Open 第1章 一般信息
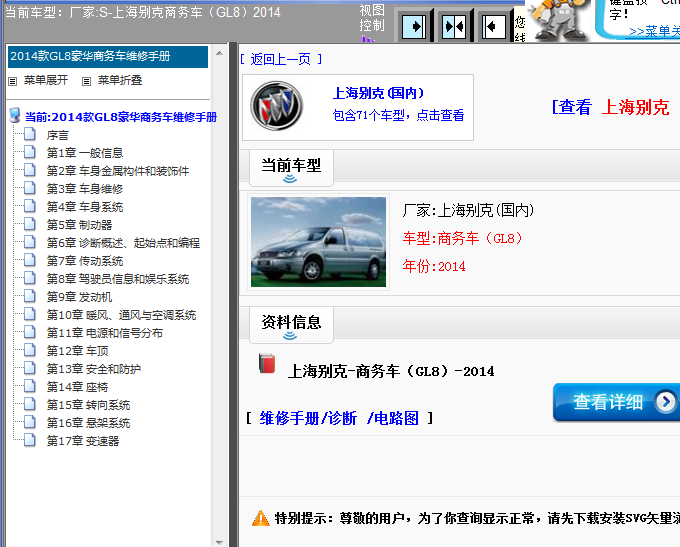680x547 pixels. point(85,153)
